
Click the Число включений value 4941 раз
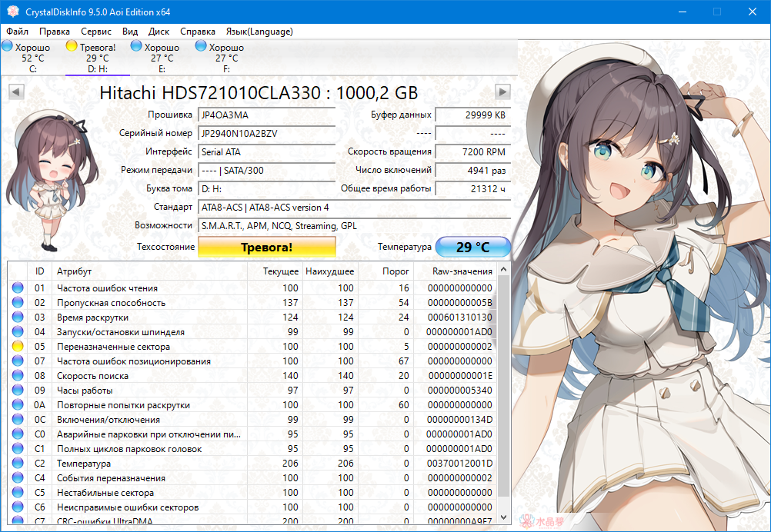coord(473,171)
